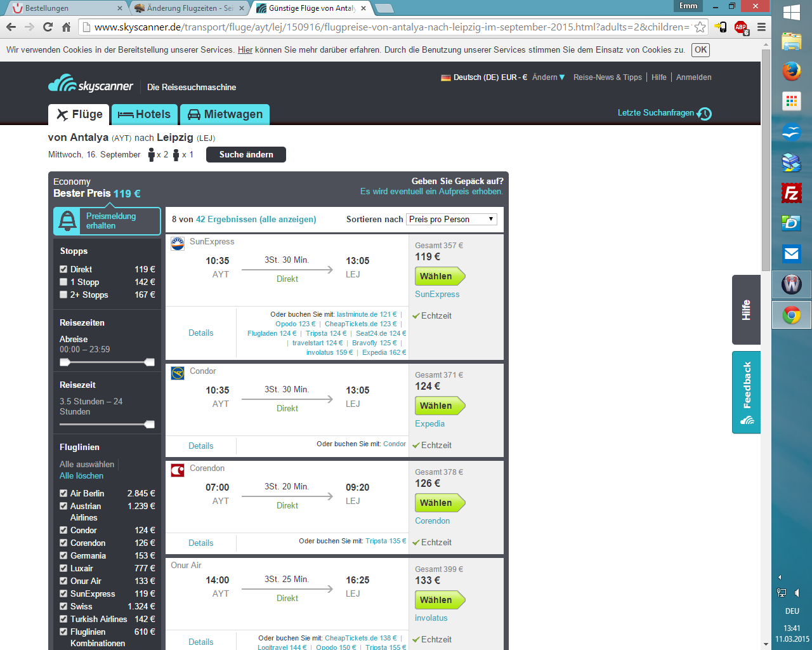Image resolution: width=812 pixels, height=650 pixels.
Task: Click the price alert bell icon
Action: (x=67, y=221)
